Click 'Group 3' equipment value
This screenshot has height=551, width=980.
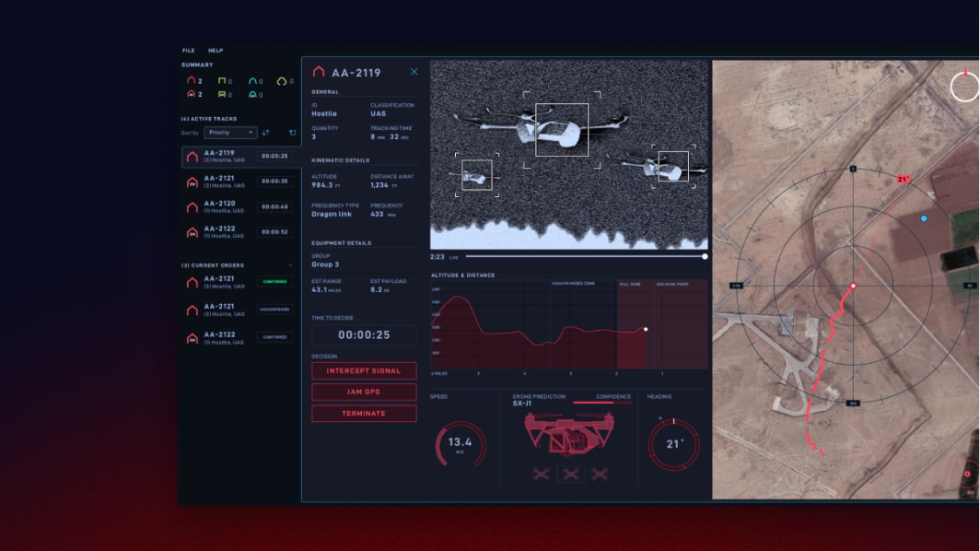[325, 264]
